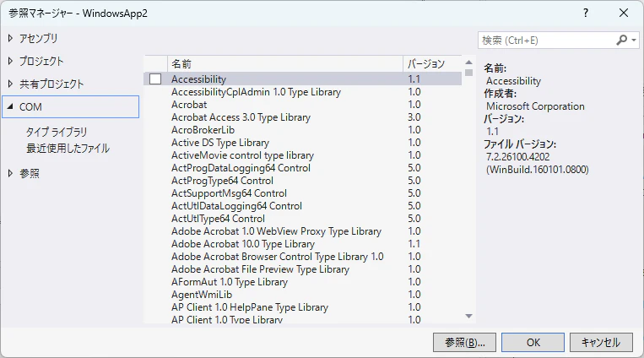
Task: Collapse the COM tree node
Action: 10,106
